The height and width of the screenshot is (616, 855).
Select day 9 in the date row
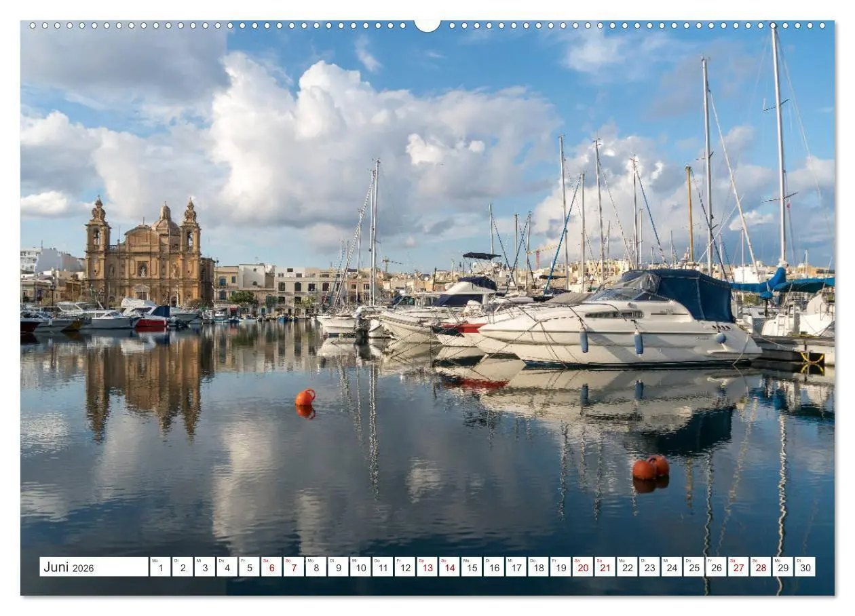(338, 567)
